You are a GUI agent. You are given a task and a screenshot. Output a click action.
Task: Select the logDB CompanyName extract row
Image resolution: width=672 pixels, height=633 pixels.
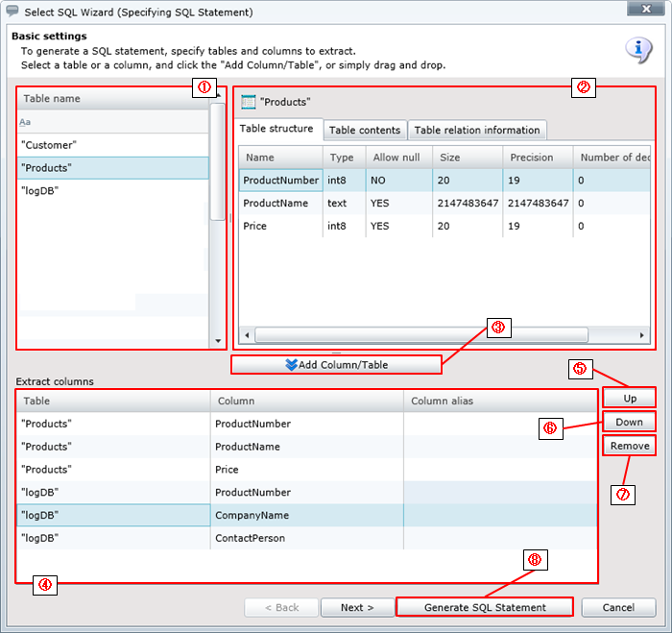[x=253, y=516]
